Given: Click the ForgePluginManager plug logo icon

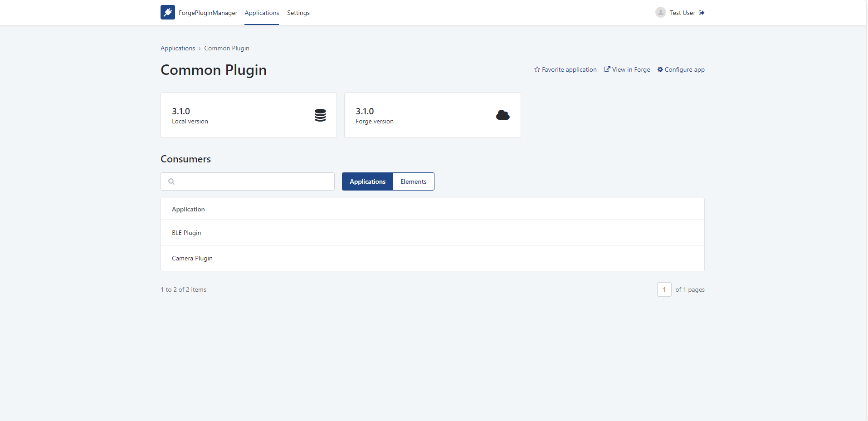Looking at the screenshot, I should pos(168,12).
